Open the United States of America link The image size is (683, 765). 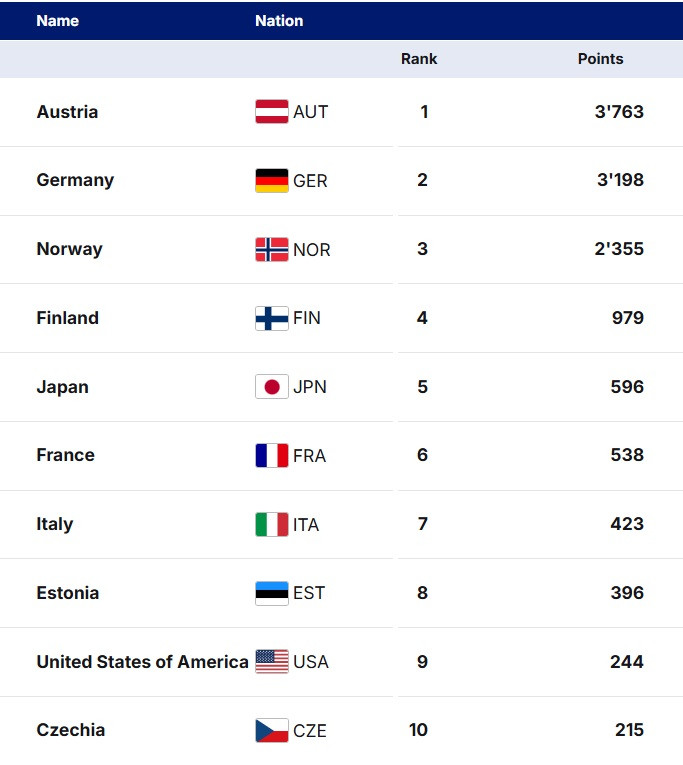click(142, 662)
